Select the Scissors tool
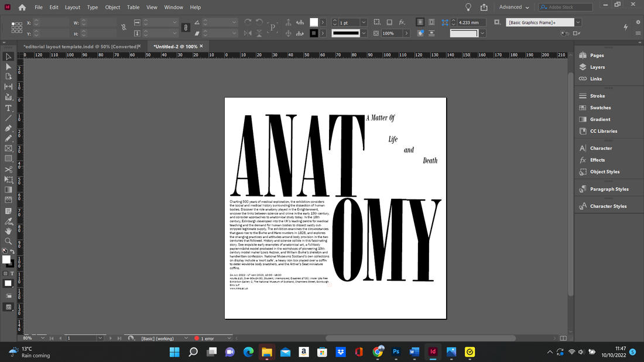The width and height of the screenshot is (644, 362). (x=8, y=169)
